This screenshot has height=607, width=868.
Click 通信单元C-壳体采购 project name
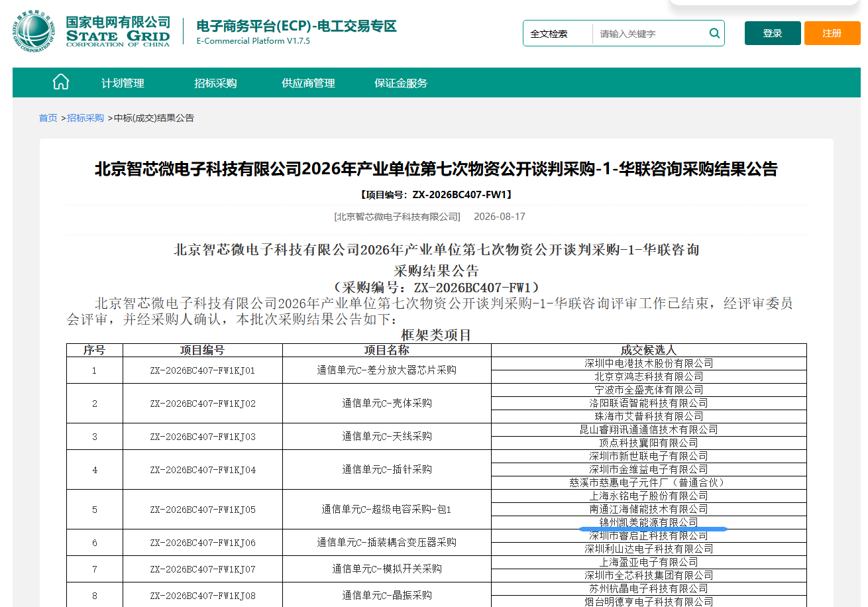387,403
